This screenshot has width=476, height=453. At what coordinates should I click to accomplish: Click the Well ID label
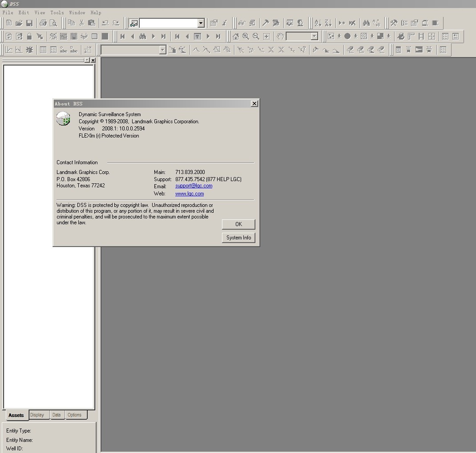click(15, 449)
